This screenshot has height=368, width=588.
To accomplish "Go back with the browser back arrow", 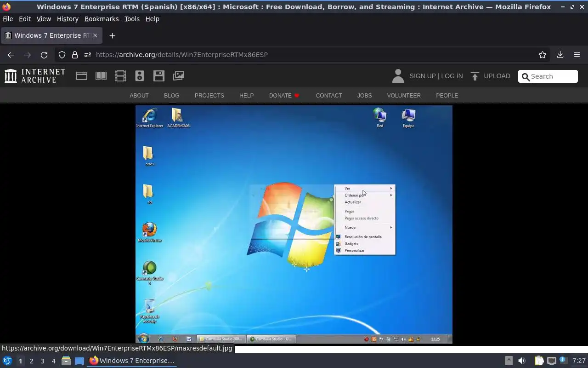I will point(11,55).
